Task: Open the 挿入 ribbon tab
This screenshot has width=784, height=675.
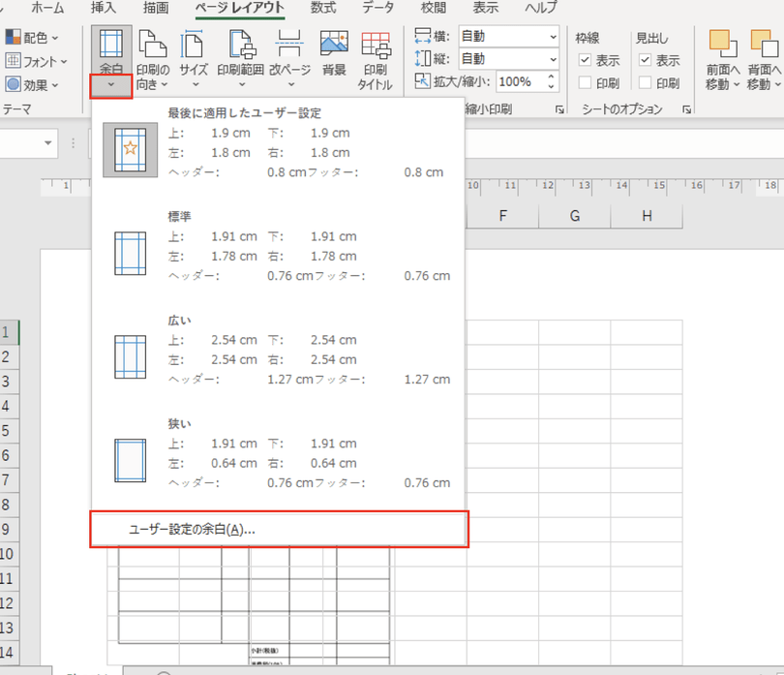Action: (103, 8)
